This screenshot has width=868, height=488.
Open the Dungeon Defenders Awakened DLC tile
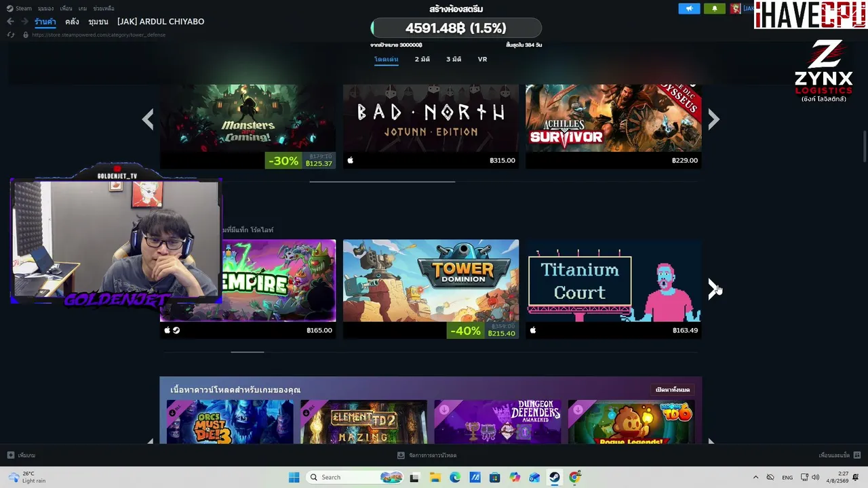click(498, 422)
